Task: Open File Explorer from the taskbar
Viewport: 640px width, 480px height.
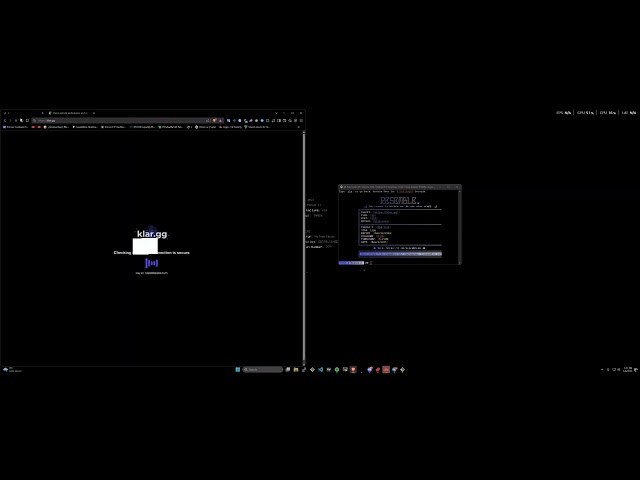Action: (x=296, y=369)
